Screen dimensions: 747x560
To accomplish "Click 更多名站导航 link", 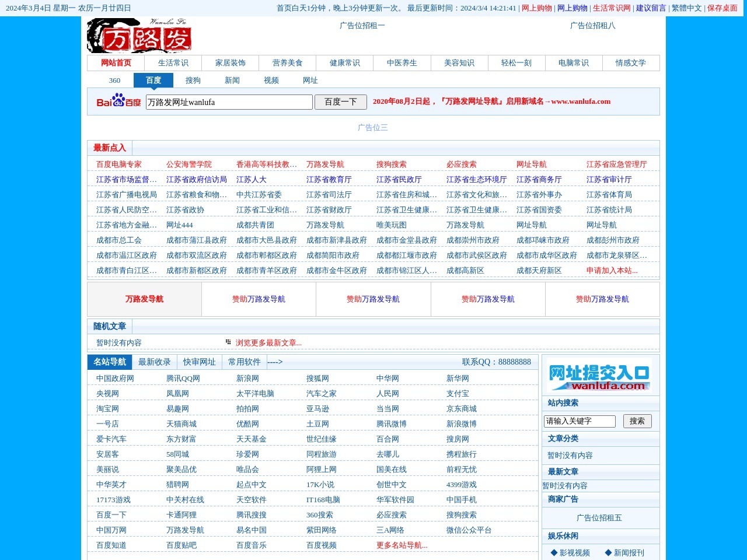I will pyautogui.click(x=402, y=545).
